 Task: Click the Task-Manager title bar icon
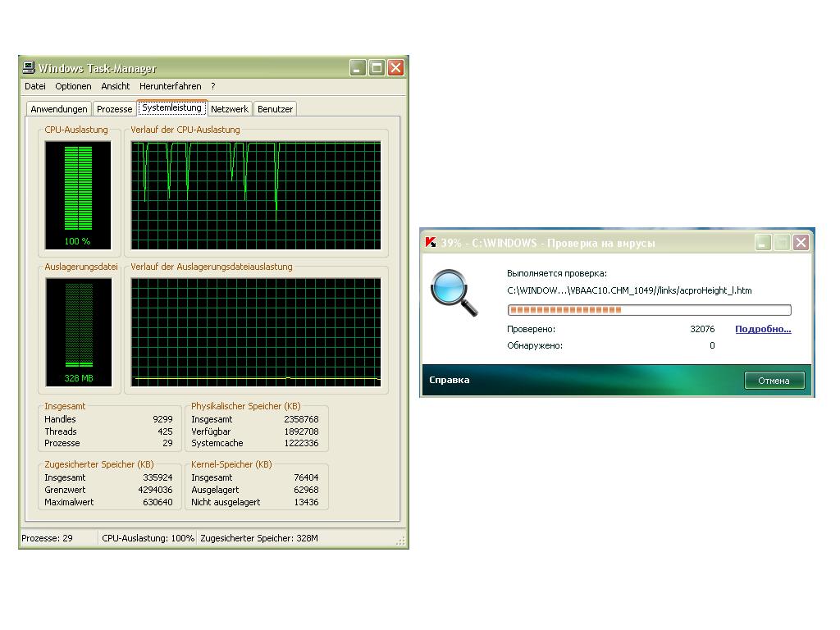tap(30, 68)
